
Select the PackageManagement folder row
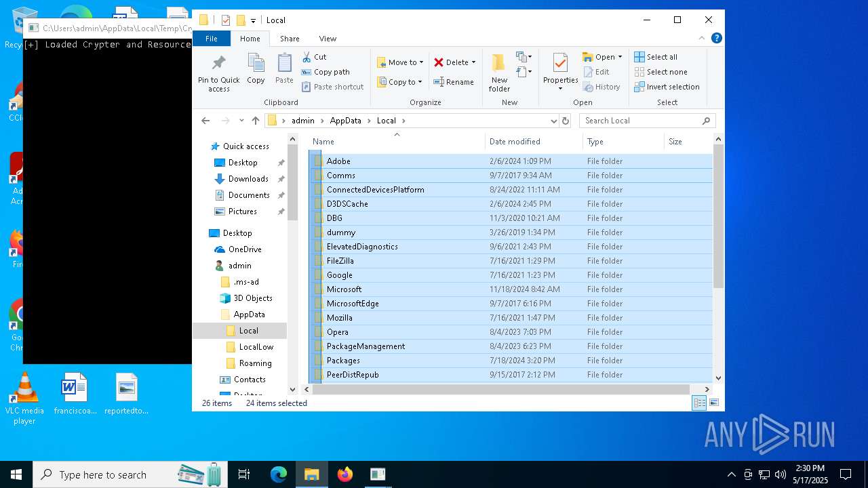(512, 346)
